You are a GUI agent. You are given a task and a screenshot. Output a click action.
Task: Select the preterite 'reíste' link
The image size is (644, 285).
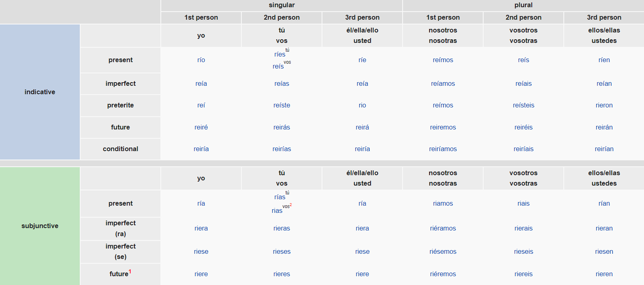(281, 105)
